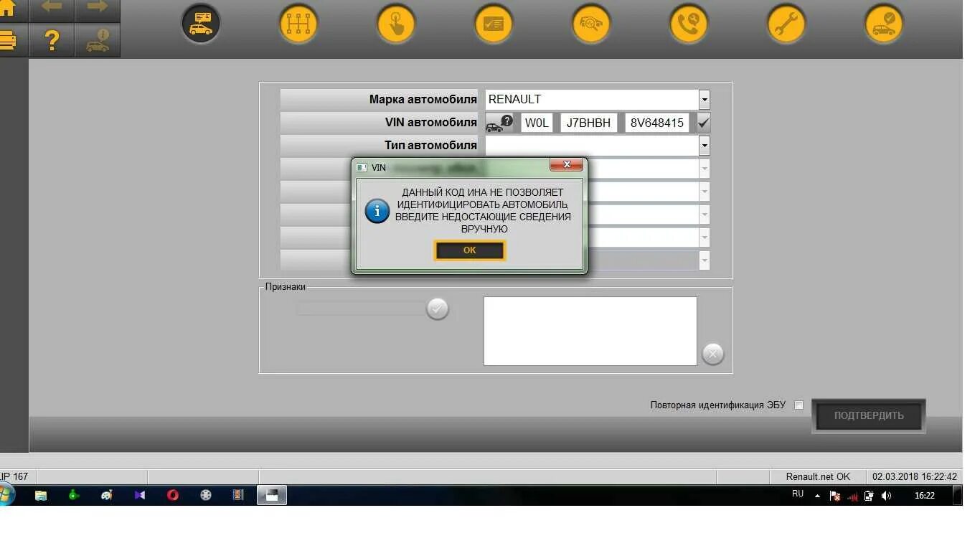This screenshot has width=980, height=551.
Task: Select the finger-touch icon in top bar
Action: (x=396, y=24)
